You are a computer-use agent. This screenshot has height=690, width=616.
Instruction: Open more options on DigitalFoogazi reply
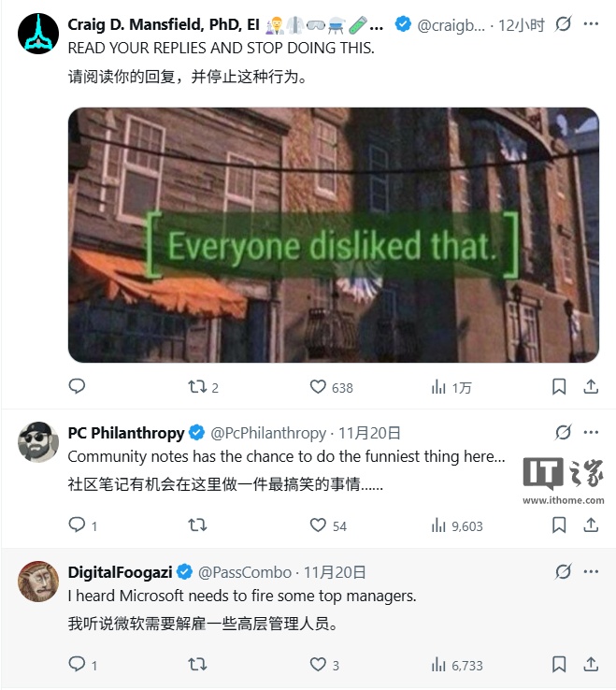point(591,571)
